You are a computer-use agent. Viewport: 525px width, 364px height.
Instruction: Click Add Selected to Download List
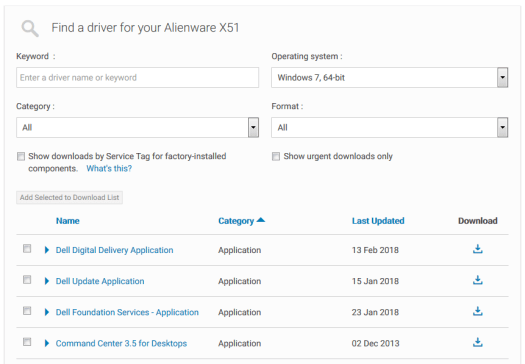click(69, 197)
